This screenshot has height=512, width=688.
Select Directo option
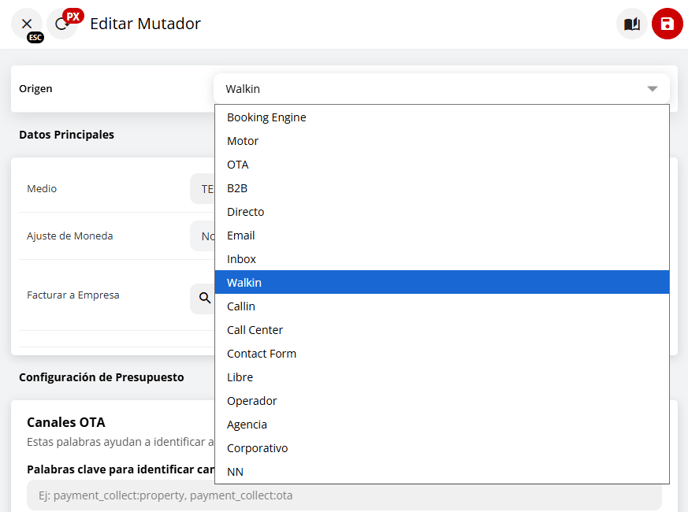pyautogui.click(x=245, y=212)
